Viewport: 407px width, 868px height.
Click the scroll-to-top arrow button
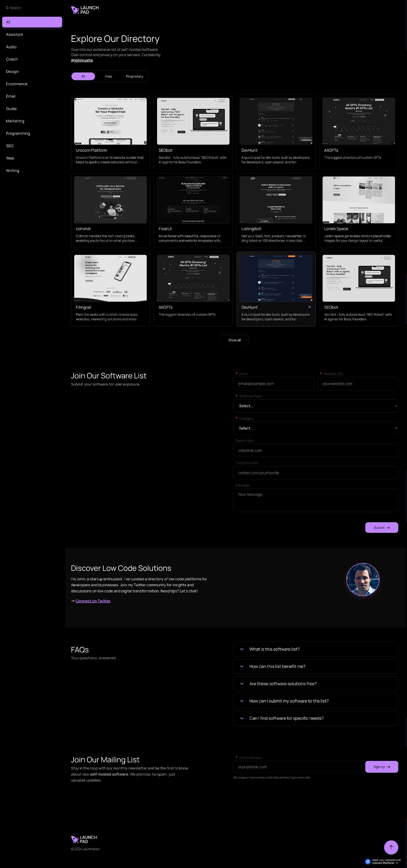[x=391, y=847]
